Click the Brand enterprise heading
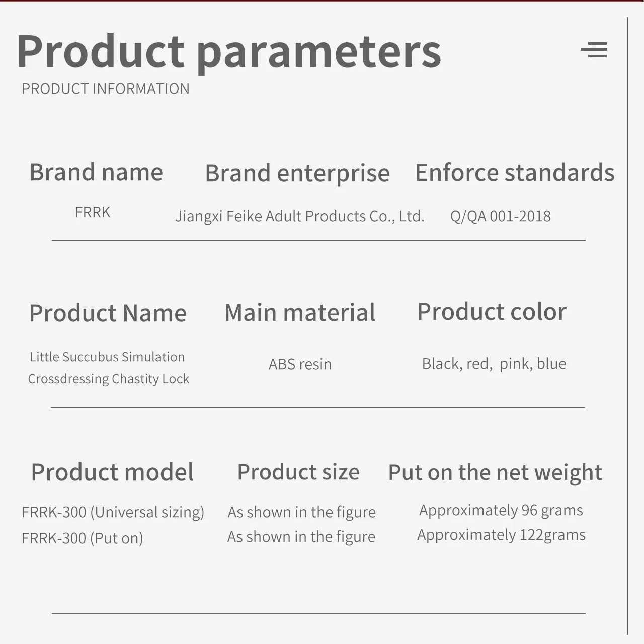Screen dimensions: 644x644 (x=297, y=173)
